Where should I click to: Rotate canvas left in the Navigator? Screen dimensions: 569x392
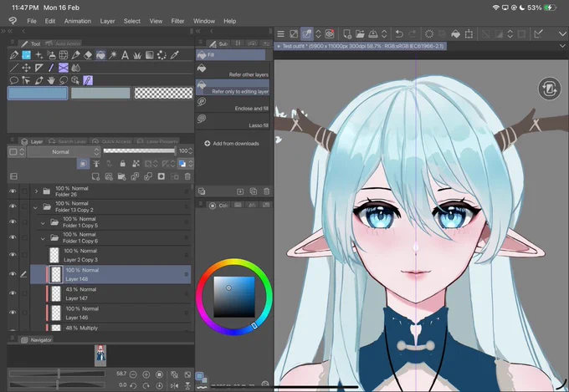133,386
